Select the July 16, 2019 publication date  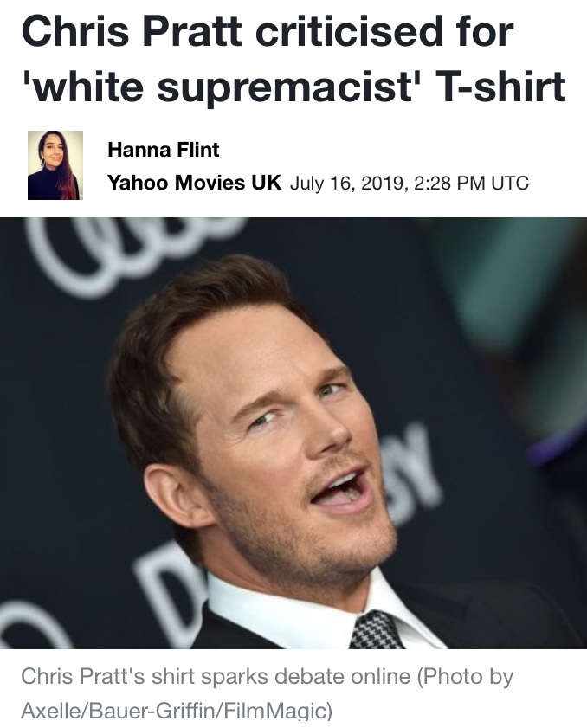click(348, 183)
